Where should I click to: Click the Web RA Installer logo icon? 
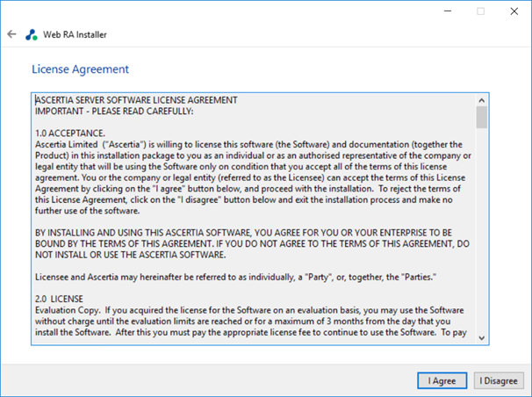point(32,34)
